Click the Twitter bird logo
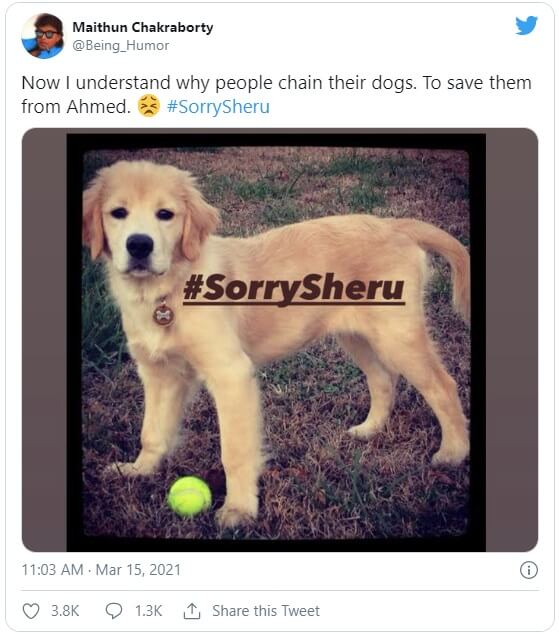This screenshot has height=634, width=559. coord(526,25)
